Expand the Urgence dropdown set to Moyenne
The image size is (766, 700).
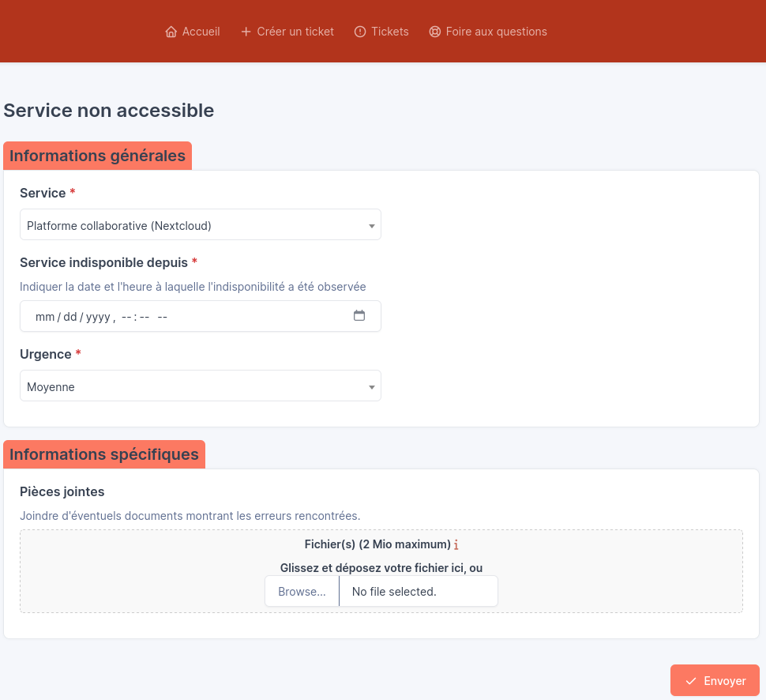200,386
